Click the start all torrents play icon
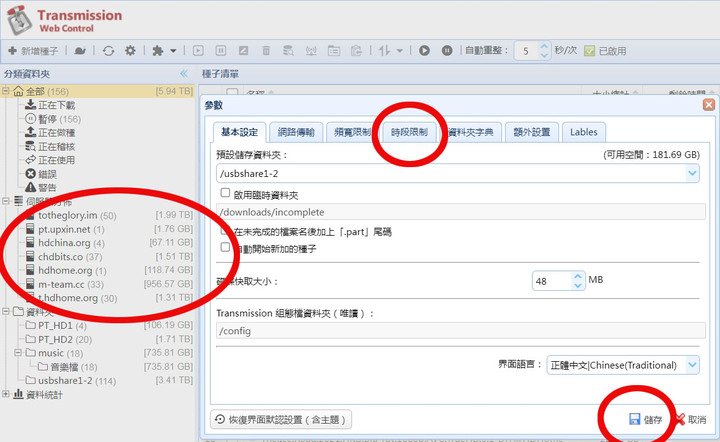720x442 pixels. [x=424, y=51]
